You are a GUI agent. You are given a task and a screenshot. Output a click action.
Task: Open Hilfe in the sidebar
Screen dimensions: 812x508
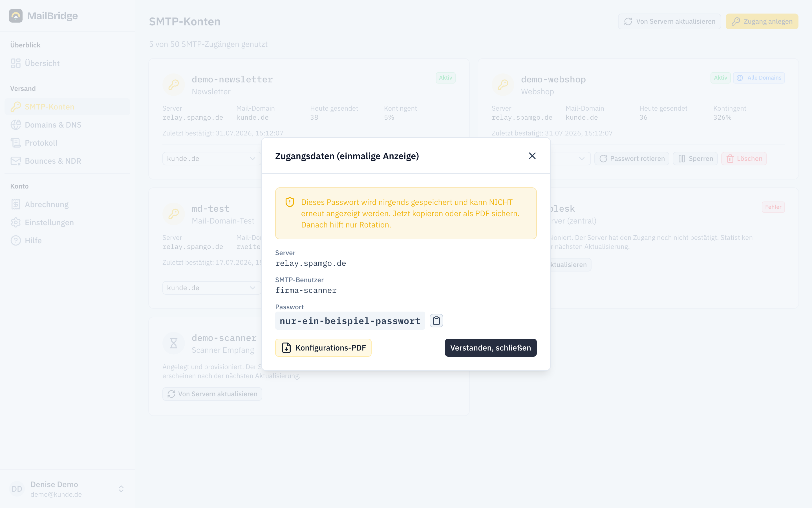[67, 240]
